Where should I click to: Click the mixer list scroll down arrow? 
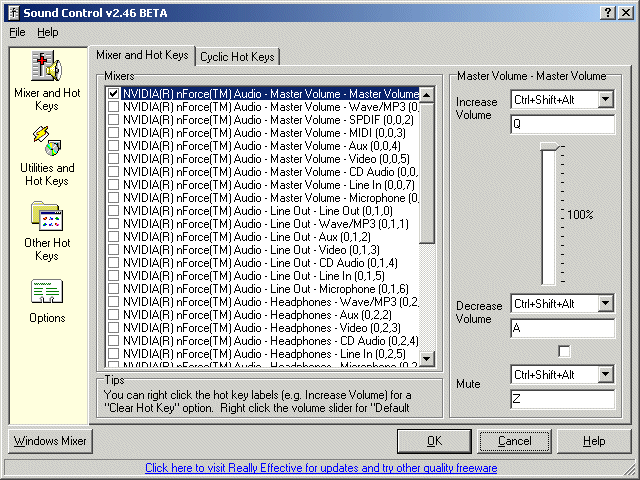pos(427,359)
